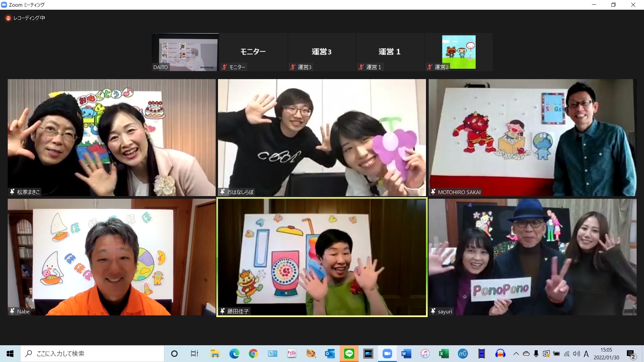Select the sayuri video tile

click(x=533, y=257)
